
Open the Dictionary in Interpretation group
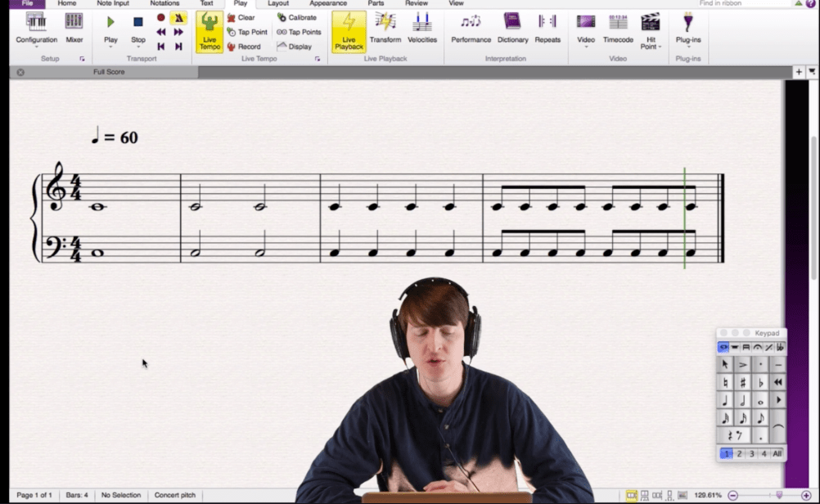click(512, 28)
